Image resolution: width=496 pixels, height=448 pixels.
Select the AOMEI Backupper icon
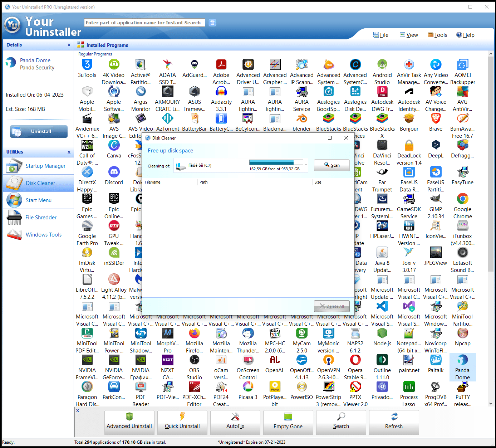(x=463, y=65)
